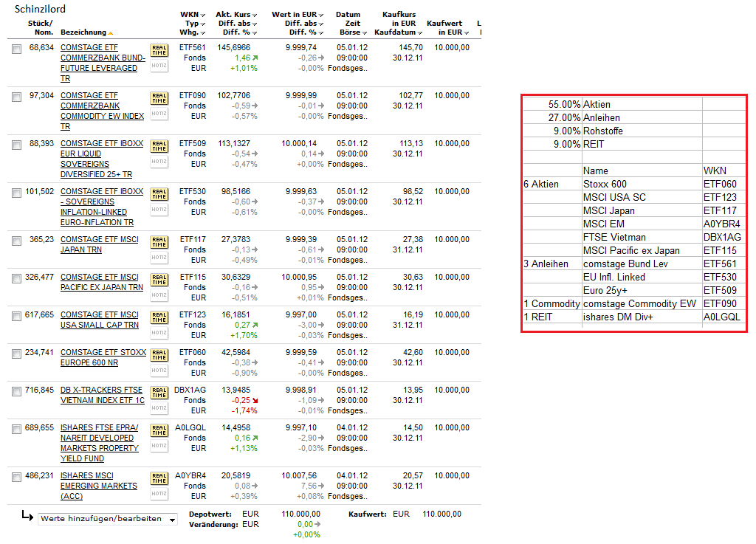Select checkbox for MSCI USA Small Cap row
The width and height of the screenshot is (756, 544).
coord(17,316)
